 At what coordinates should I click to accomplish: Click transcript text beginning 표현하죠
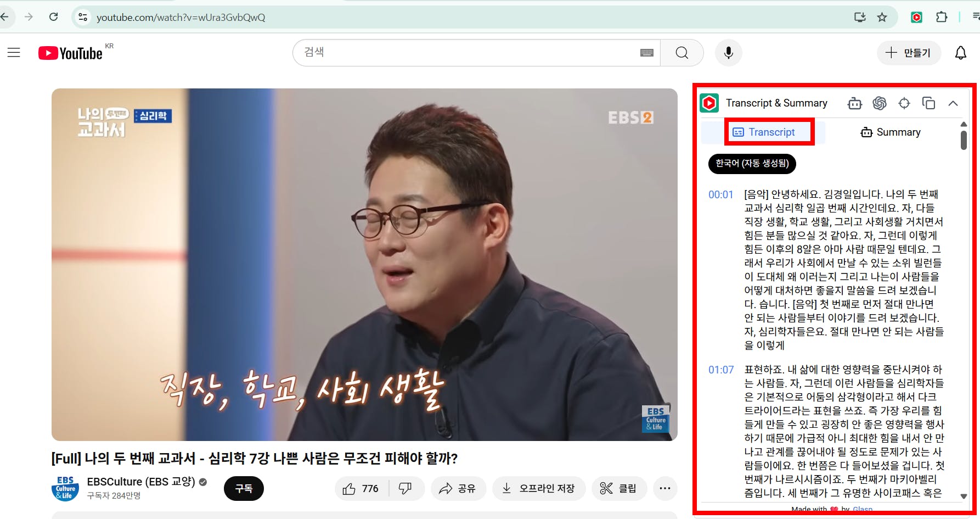(x=844, y=431)
